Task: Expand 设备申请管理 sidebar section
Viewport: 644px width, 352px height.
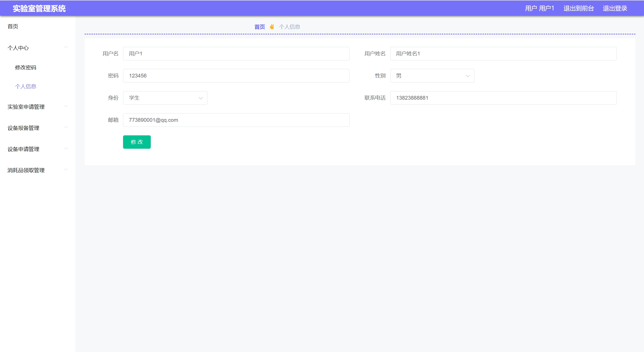Action: [23, 149]
